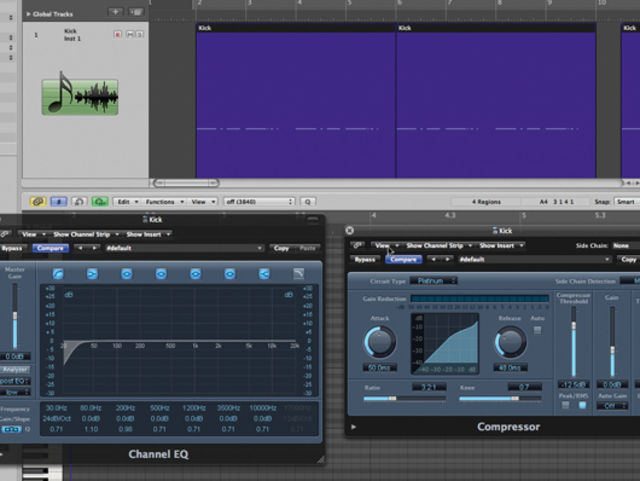Go to previous preset in Channel EQ

coord(80,248)
